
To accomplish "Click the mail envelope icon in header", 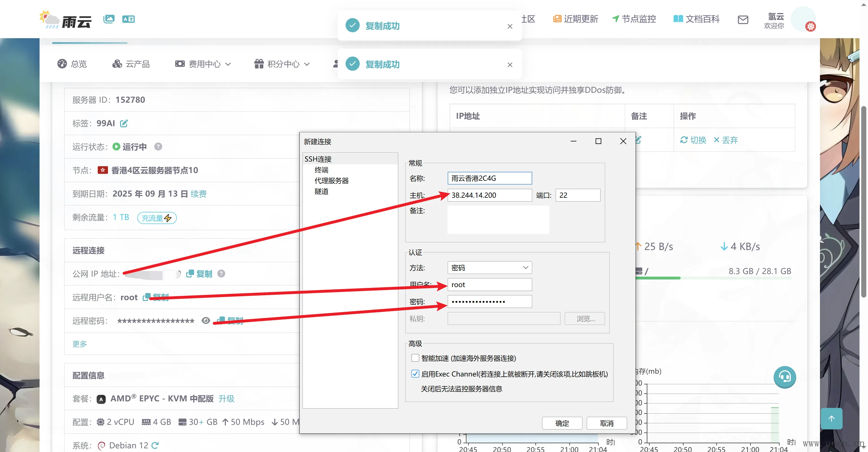I will (x=743, y=20).
